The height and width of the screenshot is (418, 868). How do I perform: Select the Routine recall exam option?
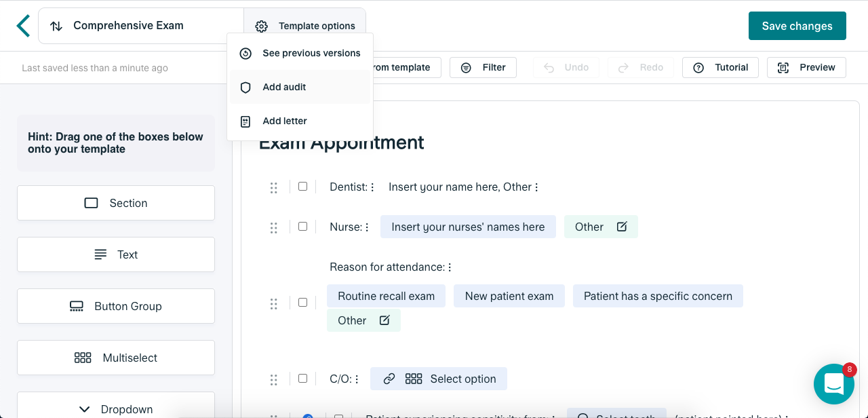point(386,296)
